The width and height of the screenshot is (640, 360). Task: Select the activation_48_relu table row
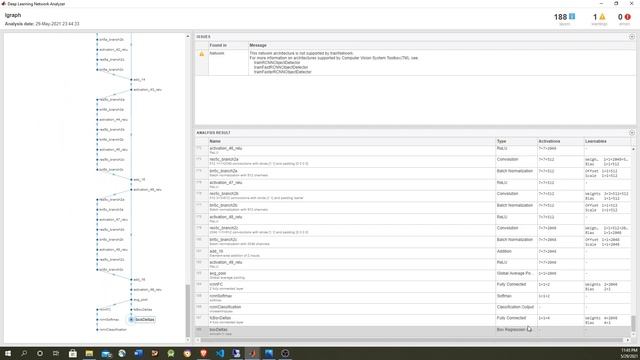[x=413, y=219]
